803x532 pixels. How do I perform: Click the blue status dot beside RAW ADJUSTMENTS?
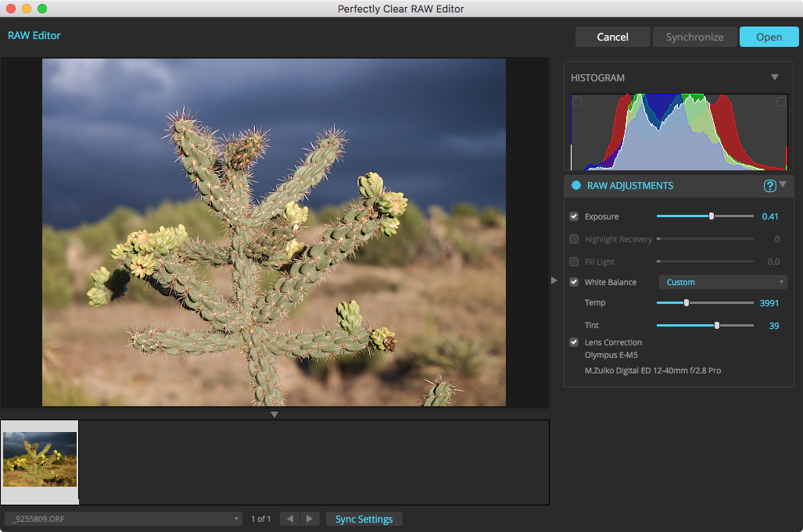tap(575, 185)
